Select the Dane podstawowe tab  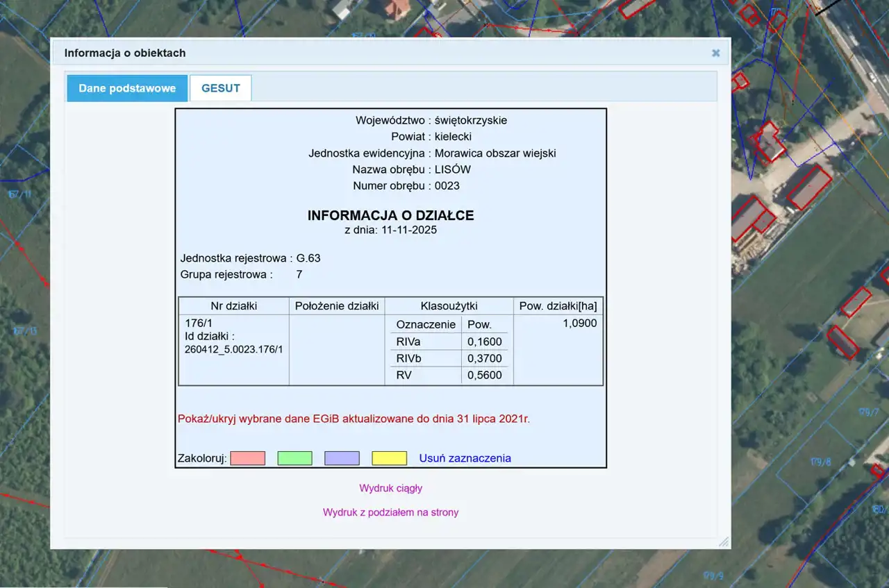[127, 88]
